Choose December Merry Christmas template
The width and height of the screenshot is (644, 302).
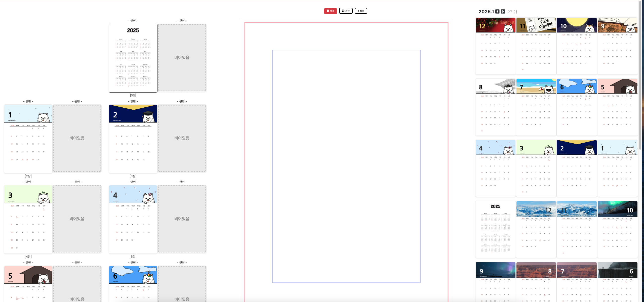tap(495, 46)
